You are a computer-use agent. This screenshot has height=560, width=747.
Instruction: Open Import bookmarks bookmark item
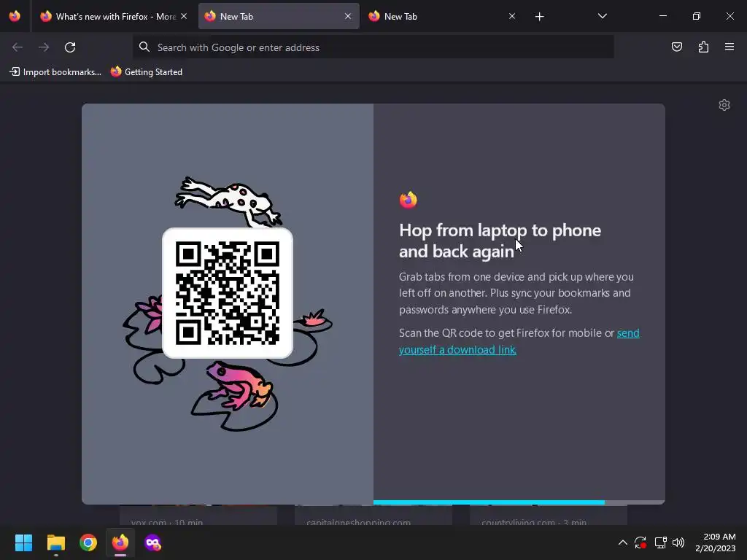[x=55, y=72]
